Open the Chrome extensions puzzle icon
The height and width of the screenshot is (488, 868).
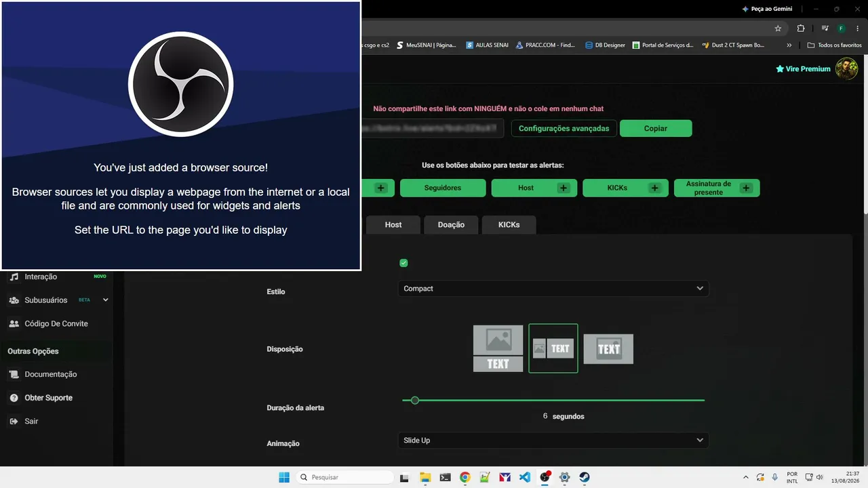point(801,28)
